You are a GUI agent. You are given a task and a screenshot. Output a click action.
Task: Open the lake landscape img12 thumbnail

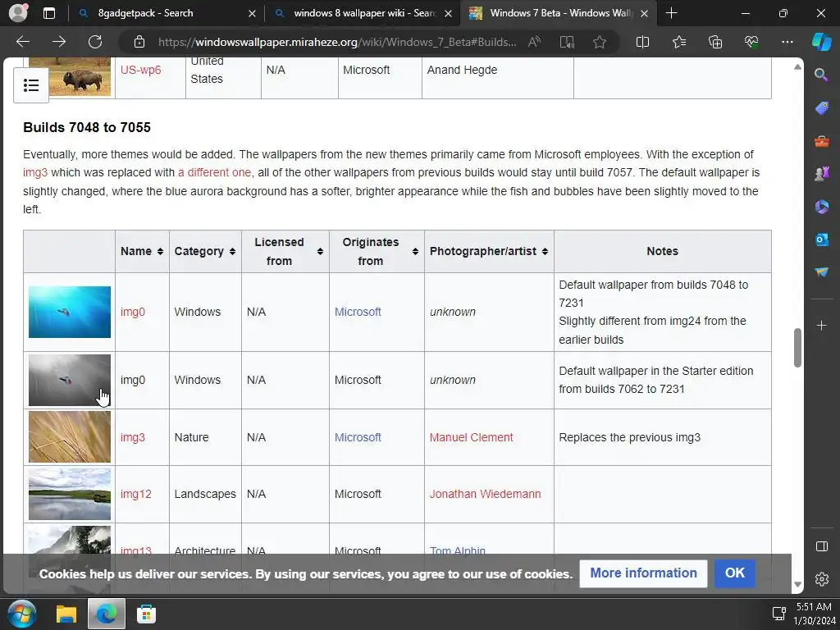coord(70,494)
